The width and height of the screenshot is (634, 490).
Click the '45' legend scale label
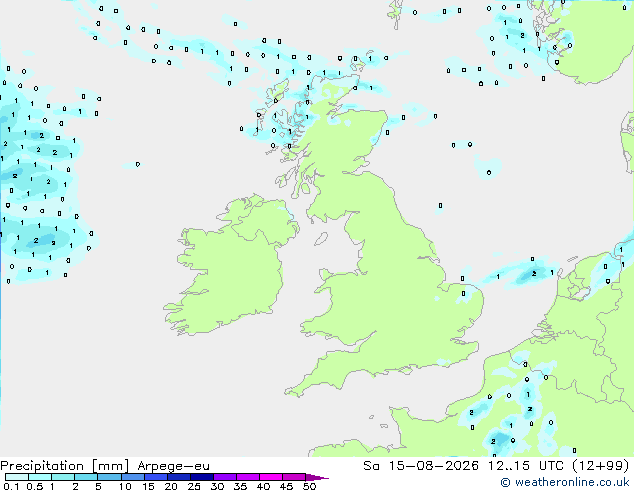(x=286, y=486)
